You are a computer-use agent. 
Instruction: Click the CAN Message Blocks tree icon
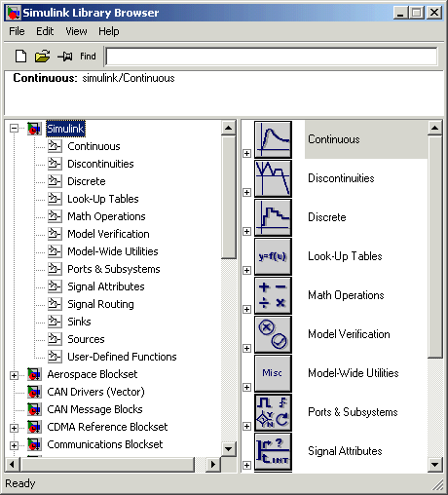(x=34, y=409)
